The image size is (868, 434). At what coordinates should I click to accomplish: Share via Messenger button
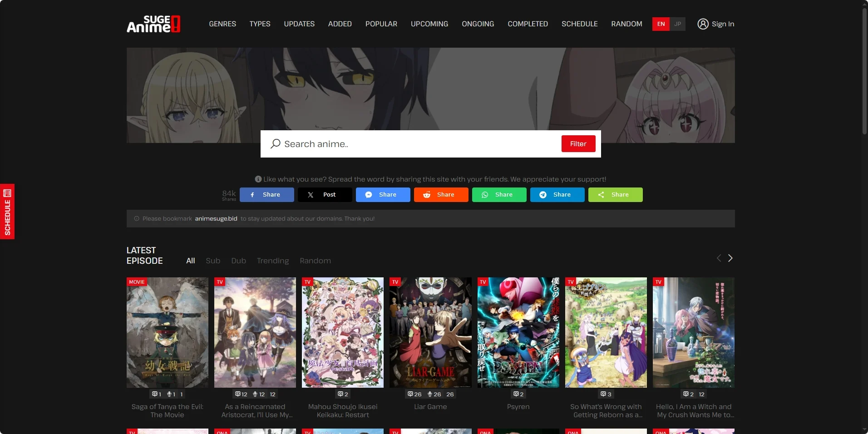click(x=383, y=195)
